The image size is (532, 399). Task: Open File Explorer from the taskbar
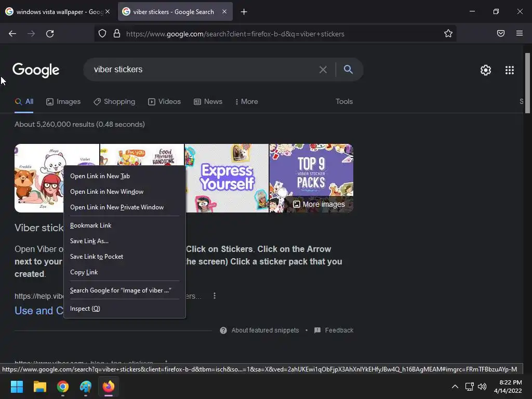pos(39,387)
